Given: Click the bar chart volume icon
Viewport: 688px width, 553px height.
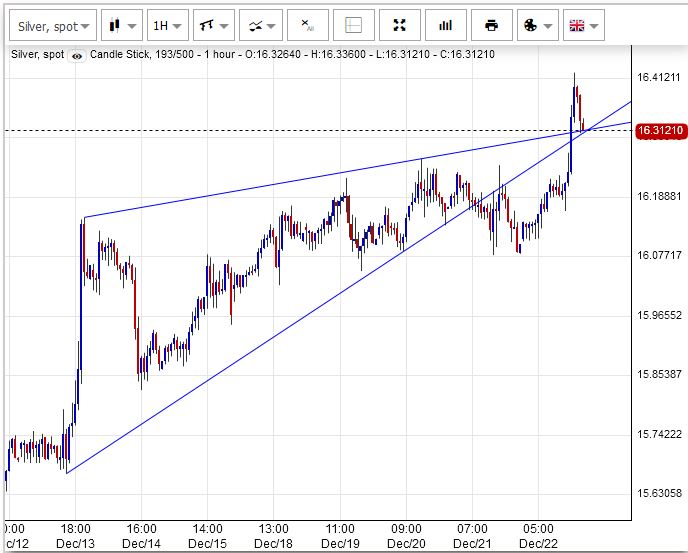Looking at the screenshot, I should click(446, 26).
